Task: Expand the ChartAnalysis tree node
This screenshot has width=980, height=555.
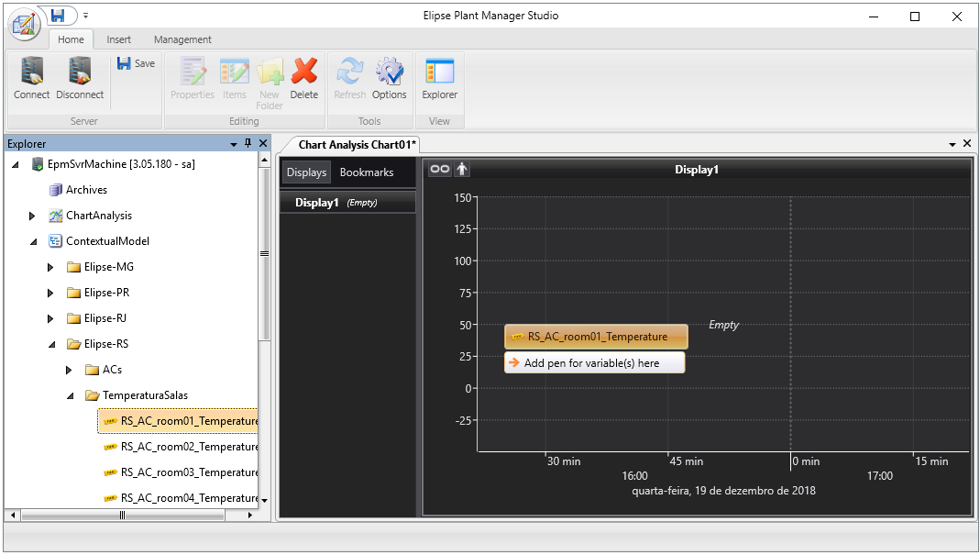Action: tap(32, 216)
